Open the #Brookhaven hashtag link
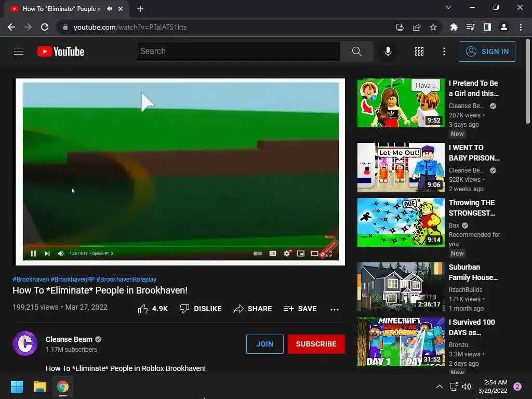This screenshot has height=399, width=532. point(31,280)
